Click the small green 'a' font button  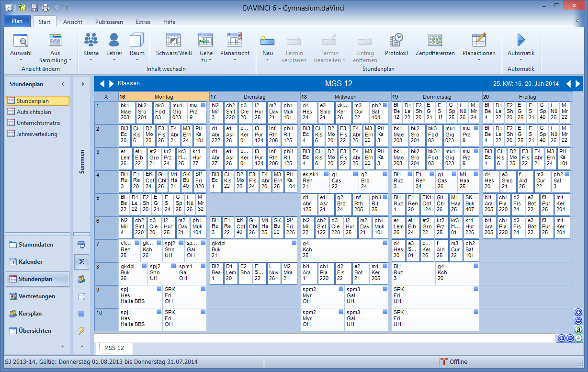[x=578, y=338]
